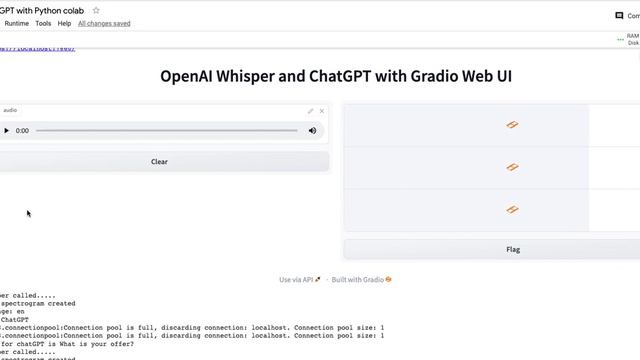Open the Built with Gradio link
This screenshot has height=360, width=640.
(x=361, y=280)
